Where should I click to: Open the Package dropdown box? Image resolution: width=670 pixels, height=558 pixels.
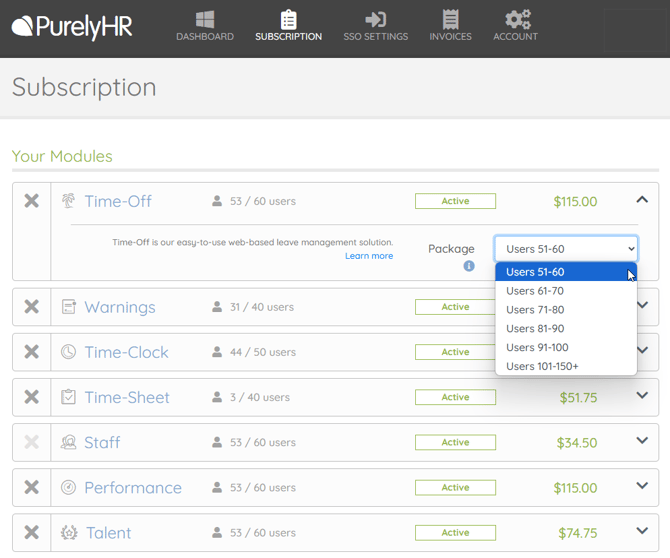[x=566, y=249]
